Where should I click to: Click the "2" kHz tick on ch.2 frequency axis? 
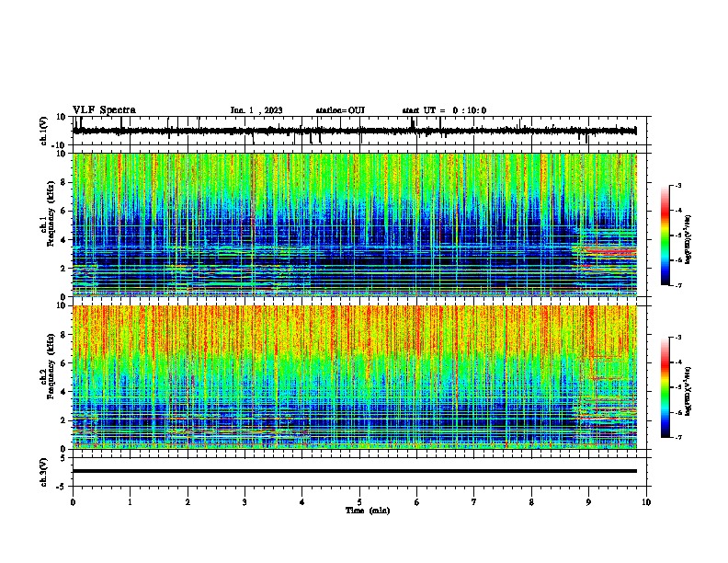pyautogui.click(x=63, y=420)
